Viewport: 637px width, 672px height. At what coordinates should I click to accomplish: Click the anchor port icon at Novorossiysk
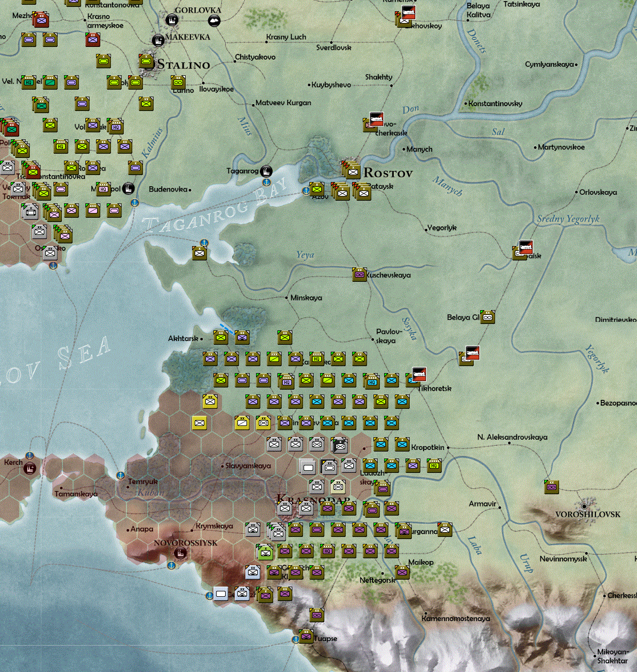172,565
